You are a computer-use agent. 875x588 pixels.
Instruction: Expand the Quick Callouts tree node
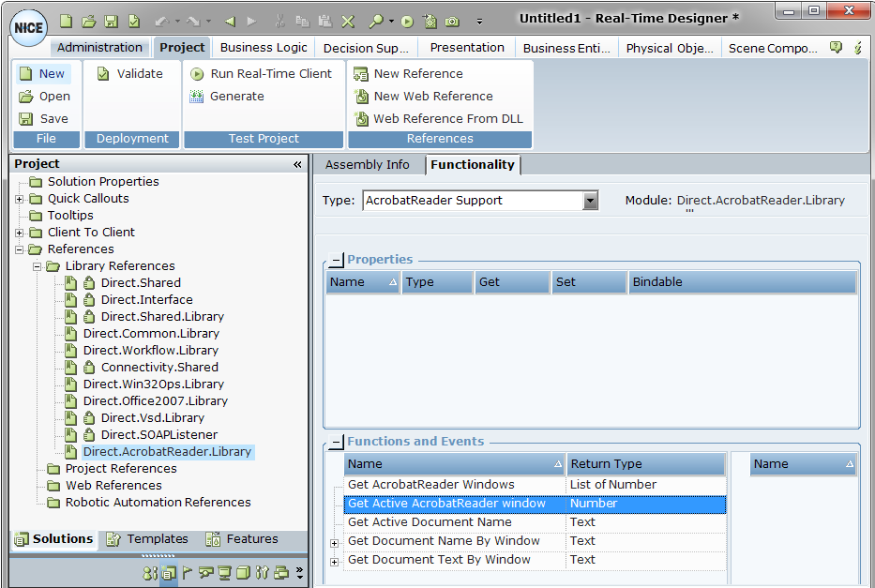pyautogui.click(x=20, y=199)
